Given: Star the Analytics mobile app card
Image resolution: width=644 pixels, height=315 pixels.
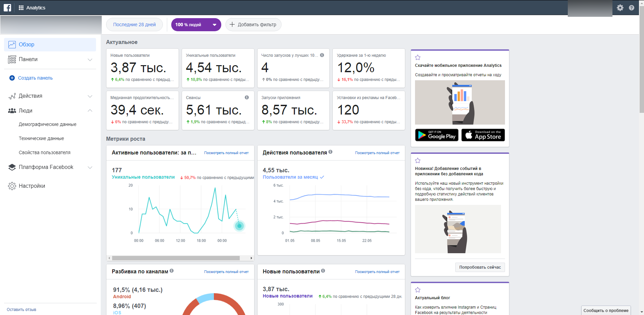Looking at the screenshot, I should point(418,57).
